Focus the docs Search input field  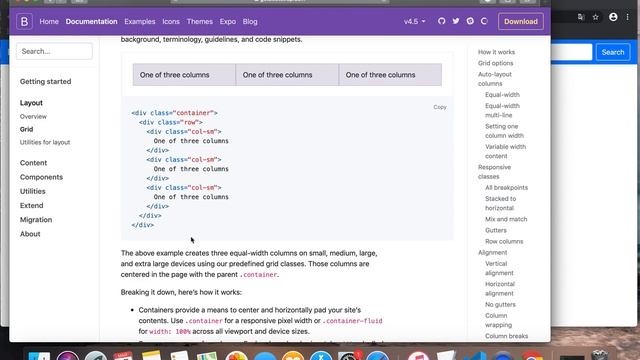click(x=54, y=51)
